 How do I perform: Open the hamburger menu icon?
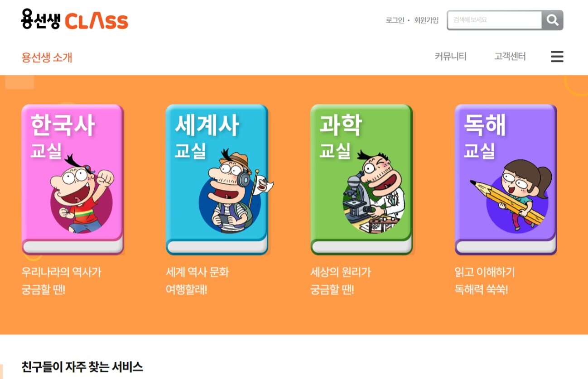click(x=557, y=57)
